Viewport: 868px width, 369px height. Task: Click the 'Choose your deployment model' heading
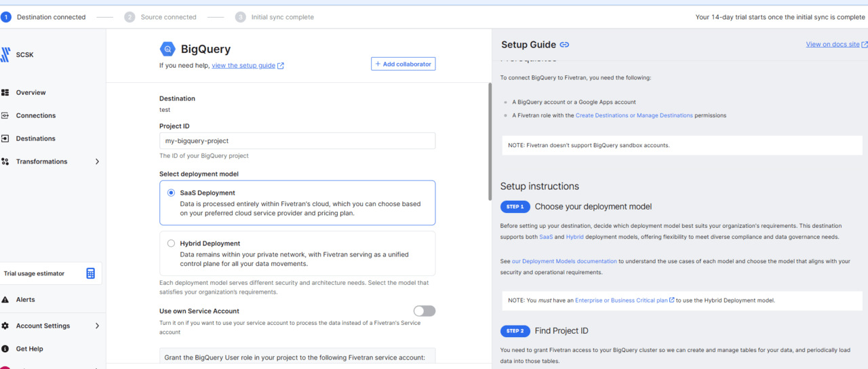click(593, 206)
